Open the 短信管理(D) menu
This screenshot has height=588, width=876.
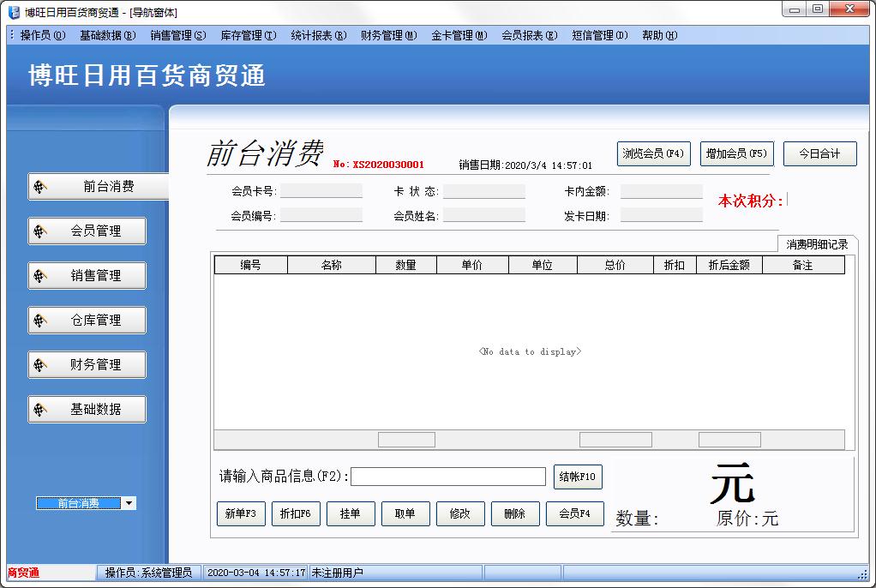[x=600, y=35]
